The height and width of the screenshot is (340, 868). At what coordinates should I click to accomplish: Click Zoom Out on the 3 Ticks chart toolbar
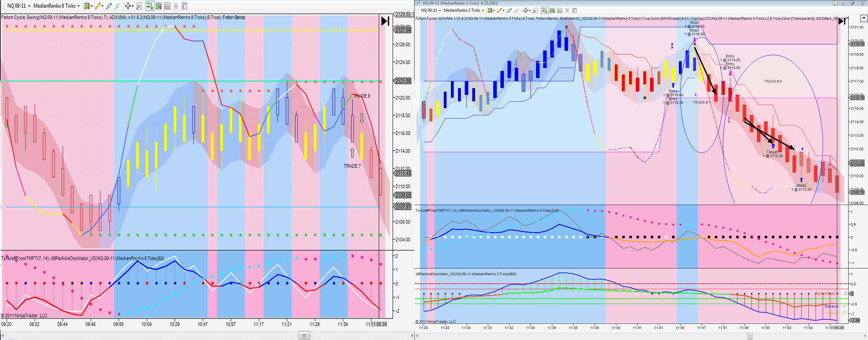tap(517, 10)
